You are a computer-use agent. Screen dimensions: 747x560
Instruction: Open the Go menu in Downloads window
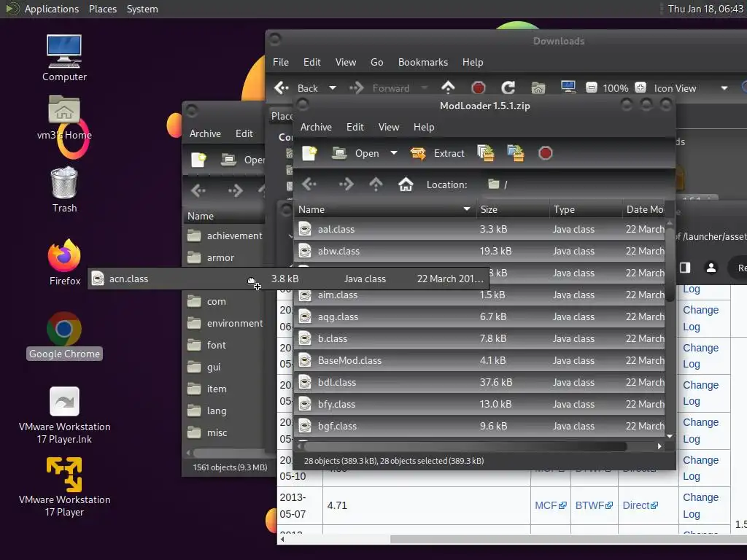[377, 63]
